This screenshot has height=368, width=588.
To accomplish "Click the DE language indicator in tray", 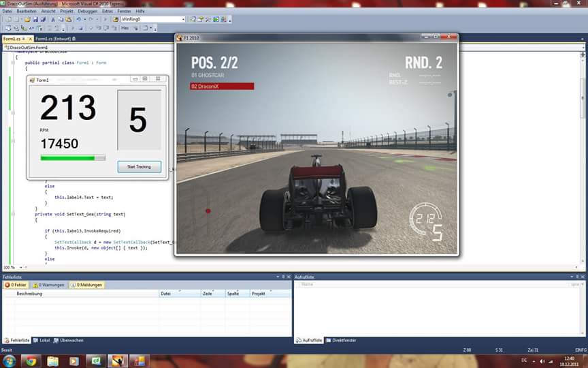I will point(524,361).
